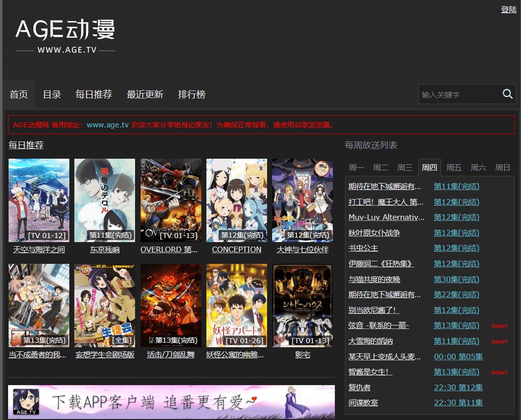The width and height of the screenshot is (521, 420).
Task: Click the OVERLORD 第三季 poster thumbnail
Action: coord(170,200)
